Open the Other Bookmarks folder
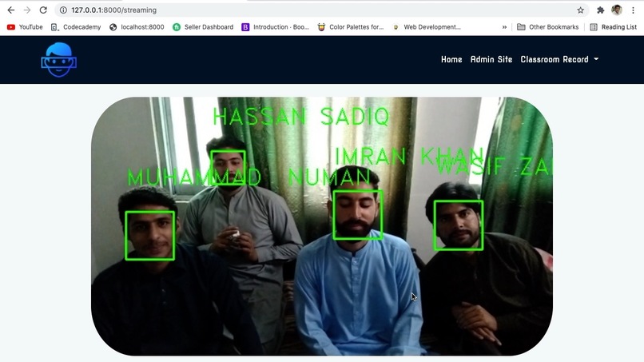This screenshot has height=362, width=644. (547, 27)
